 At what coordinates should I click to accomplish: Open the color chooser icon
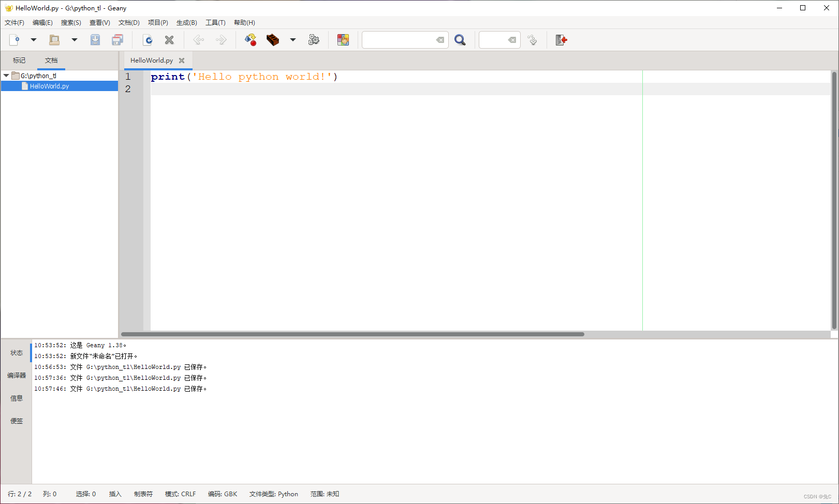tap(343, 40)
